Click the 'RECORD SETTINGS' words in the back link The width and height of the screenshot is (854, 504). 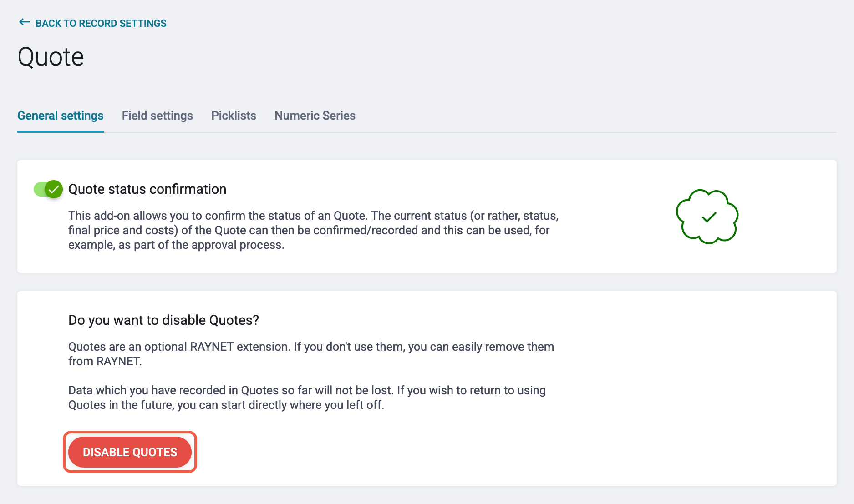pyautogui.click(x=122, y=23)
